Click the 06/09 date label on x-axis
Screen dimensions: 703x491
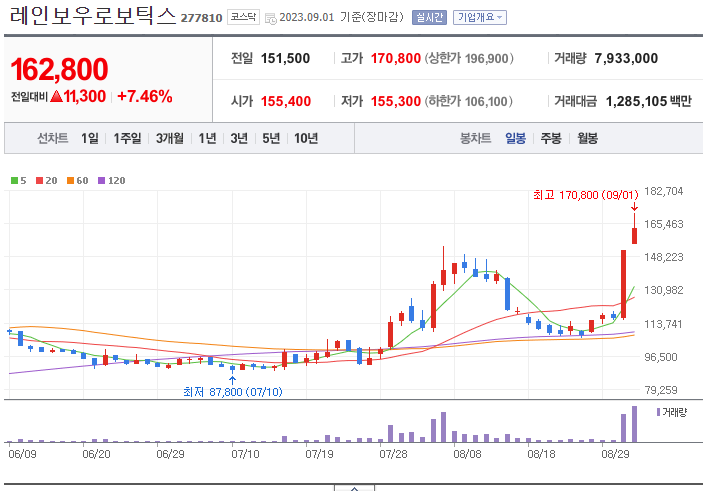coord(22,454)
